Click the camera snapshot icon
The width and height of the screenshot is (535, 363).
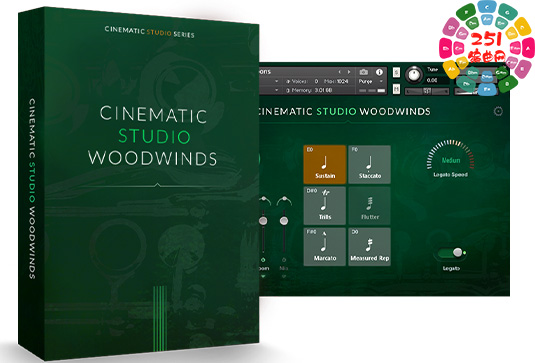click(364, 72)
